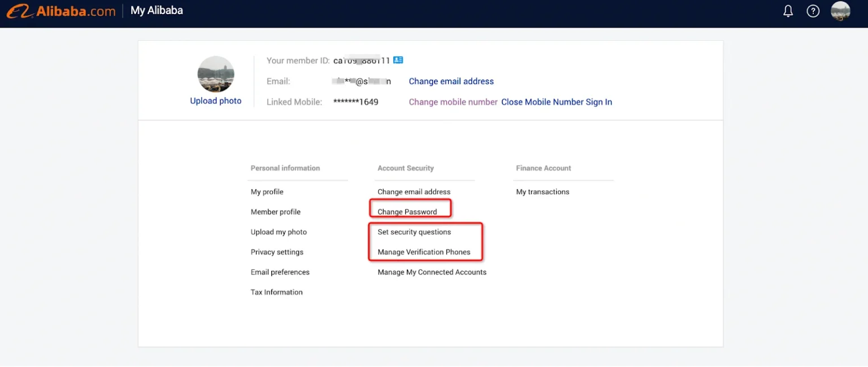Open the profile avatar in top bar
The image size is (868, 367).
coord(840,10)
